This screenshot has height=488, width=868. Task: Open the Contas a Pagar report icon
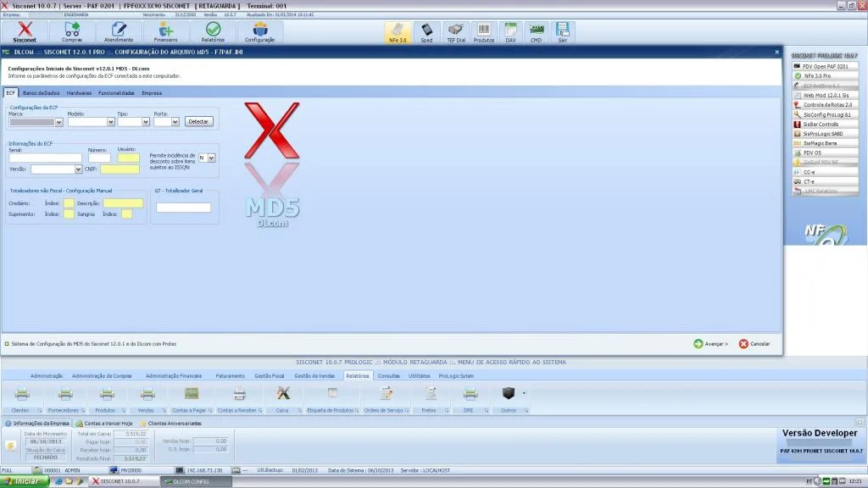pyautogui.click(x=192, y=393)
